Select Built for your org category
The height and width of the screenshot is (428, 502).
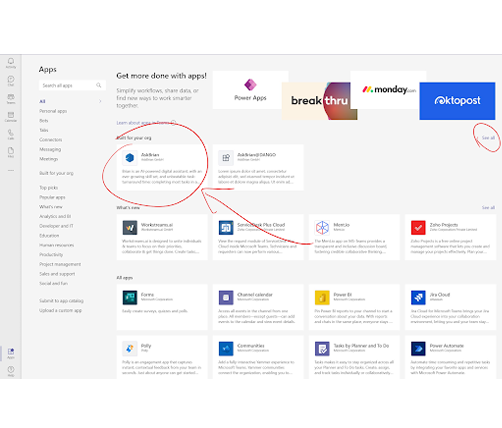pyautogui.click(x=56, y=173)
